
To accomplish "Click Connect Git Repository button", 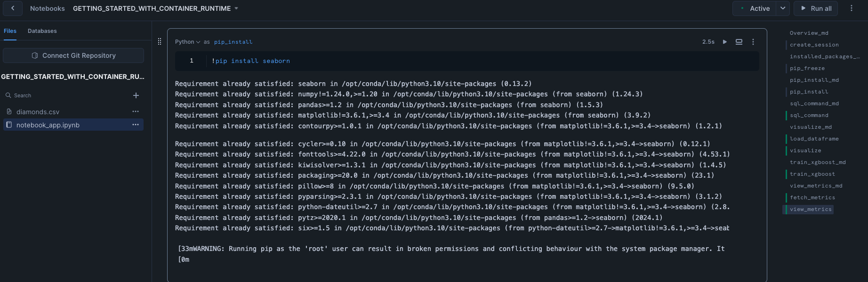I will click(73, 55).
